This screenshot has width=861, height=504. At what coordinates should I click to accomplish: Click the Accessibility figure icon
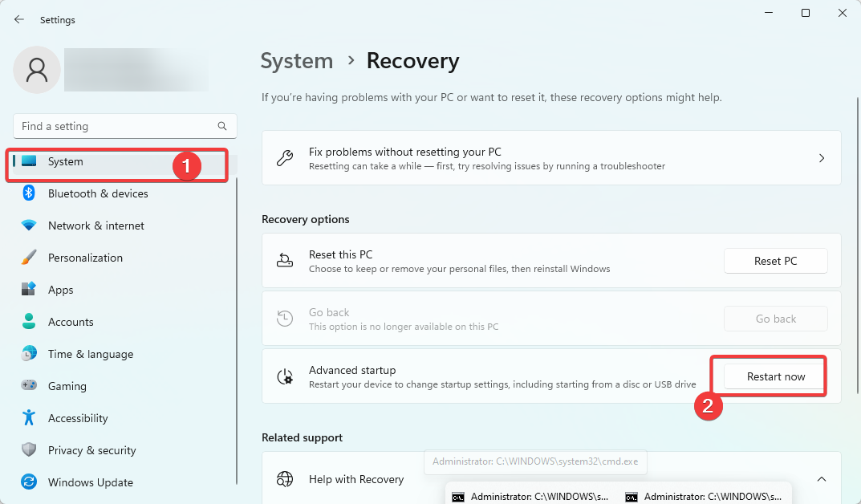(x=29, y=418)
